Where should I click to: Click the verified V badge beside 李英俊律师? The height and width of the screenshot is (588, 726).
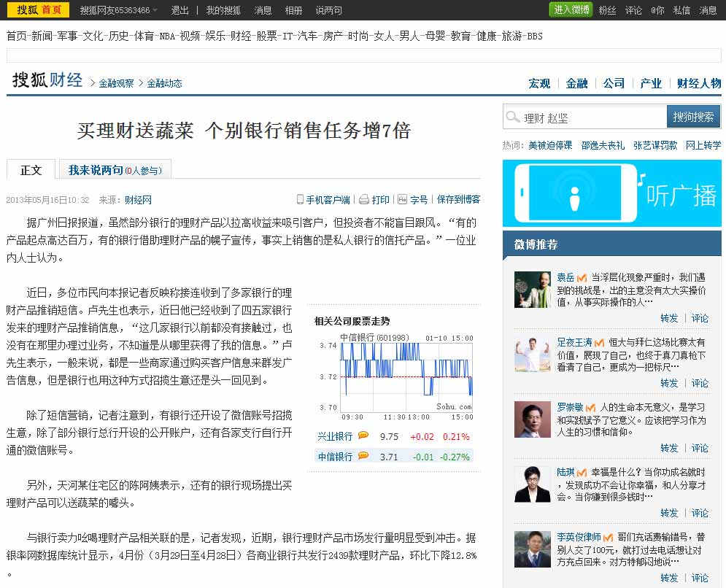(x=608, y=537)
